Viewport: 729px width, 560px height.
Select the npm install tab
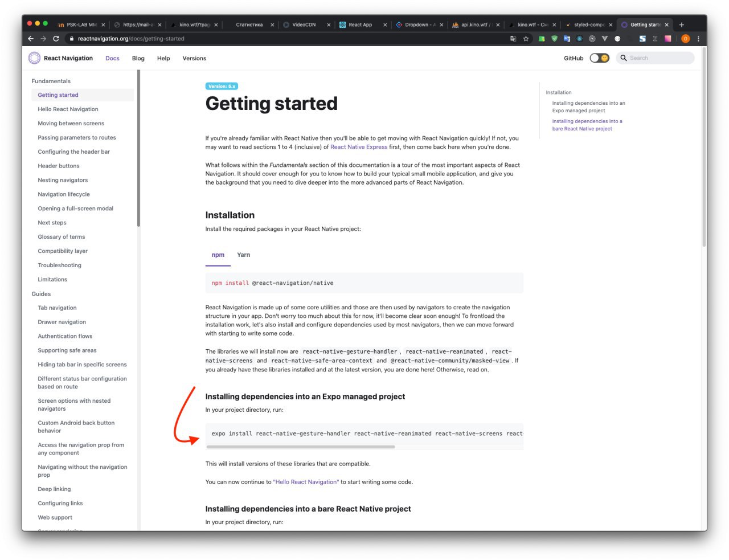pos(218,255)
